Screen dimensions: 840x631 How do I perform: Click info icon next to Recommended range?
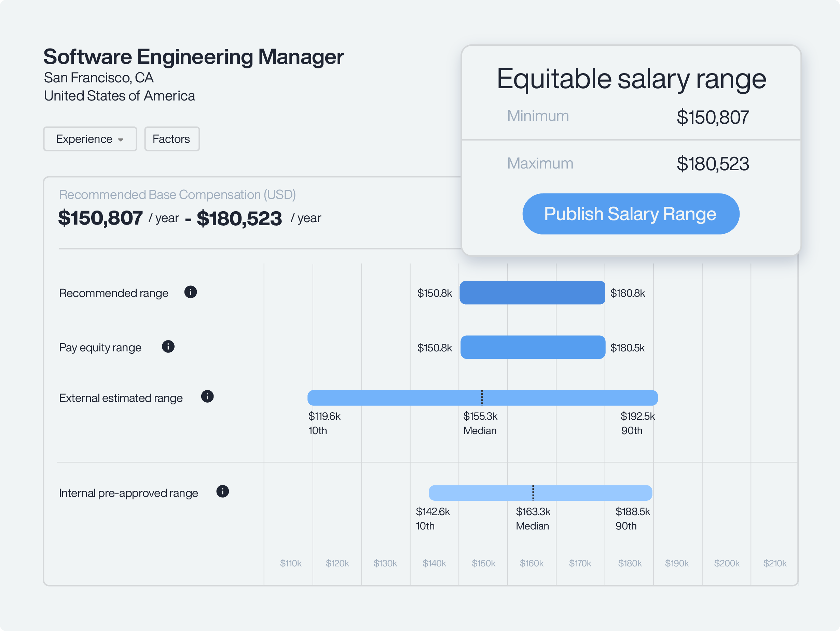tap(190, 292)
